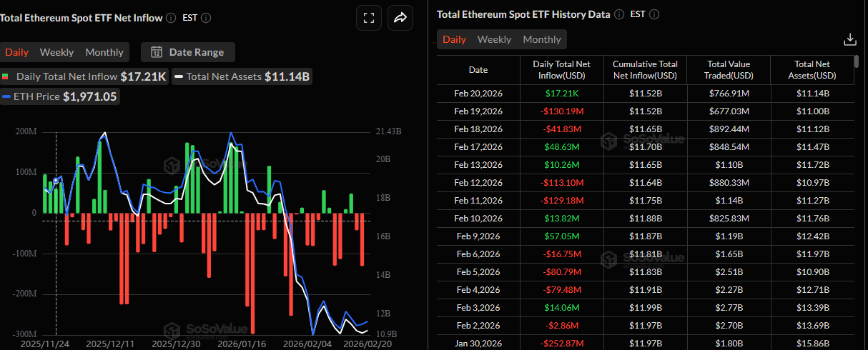Download the ETF history data

[x=850, y=39]
